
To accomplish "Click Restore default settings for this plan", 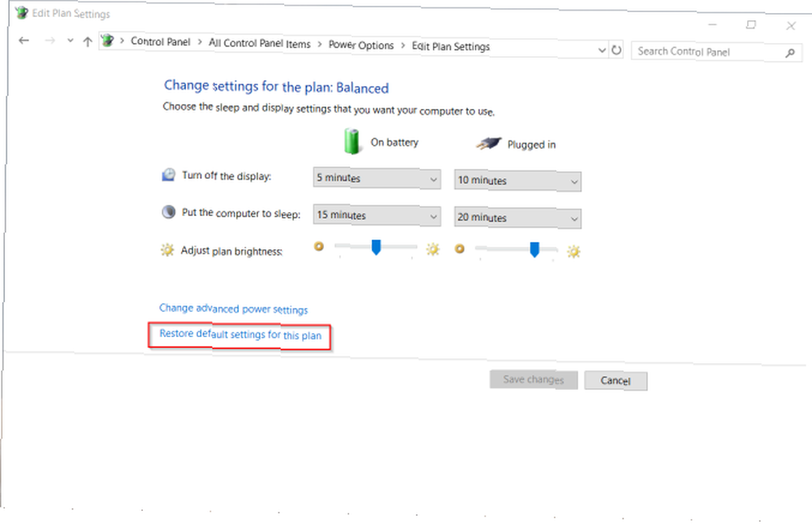I will 240,334.
